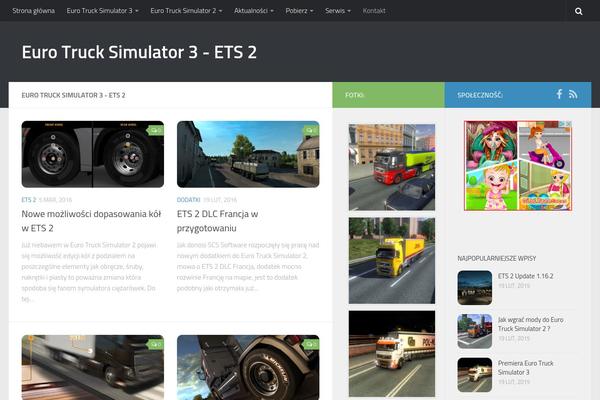Click the NAJPOPULARNIEJSZE WPISY heading
This screenshot has height=400, width=600.
(x=497, y=258)
